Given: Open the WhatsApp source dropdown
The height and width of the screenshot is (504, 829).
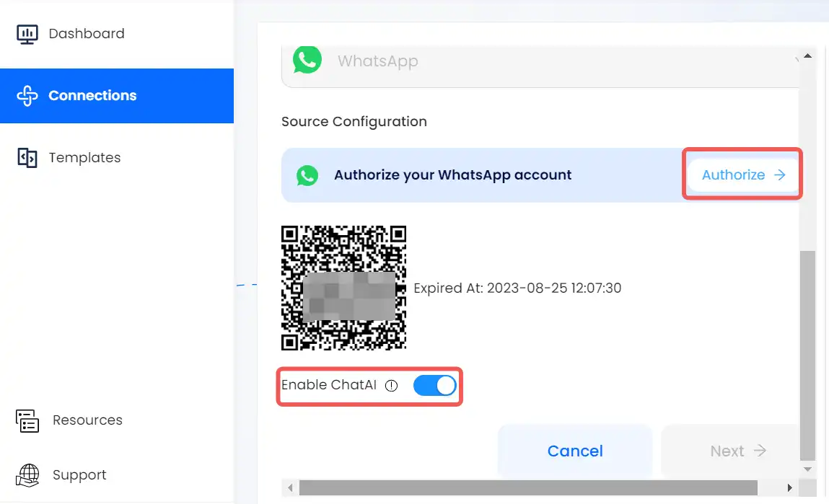Looking at the screenshot, I should (x=540, y=61).
